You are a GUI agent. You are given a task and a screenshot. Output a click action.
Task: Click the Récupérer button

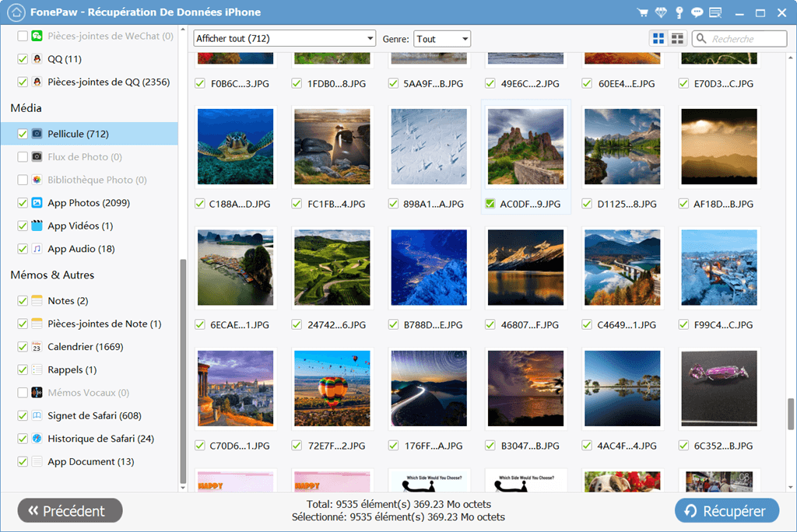pos(726,511)
